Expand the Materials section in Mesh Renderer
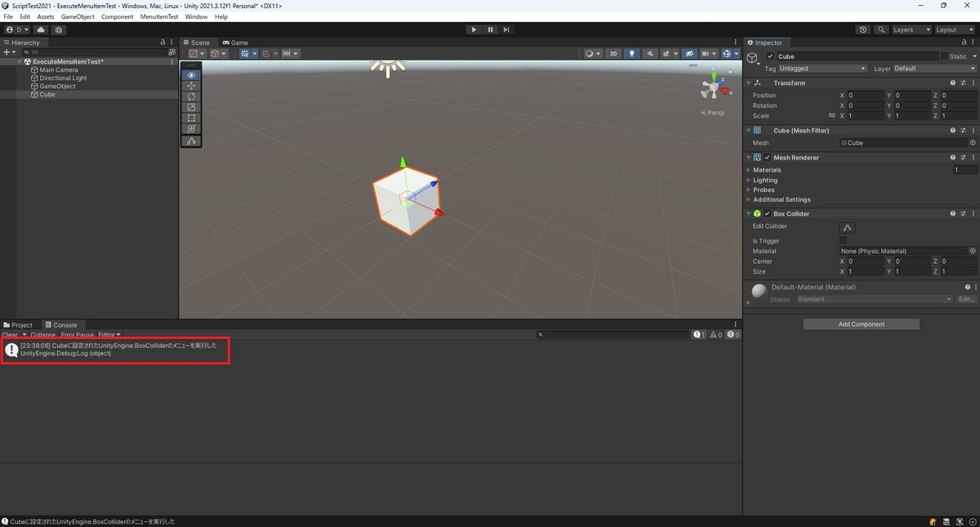The height and width of the screenshot is (527, 980). 750,169
